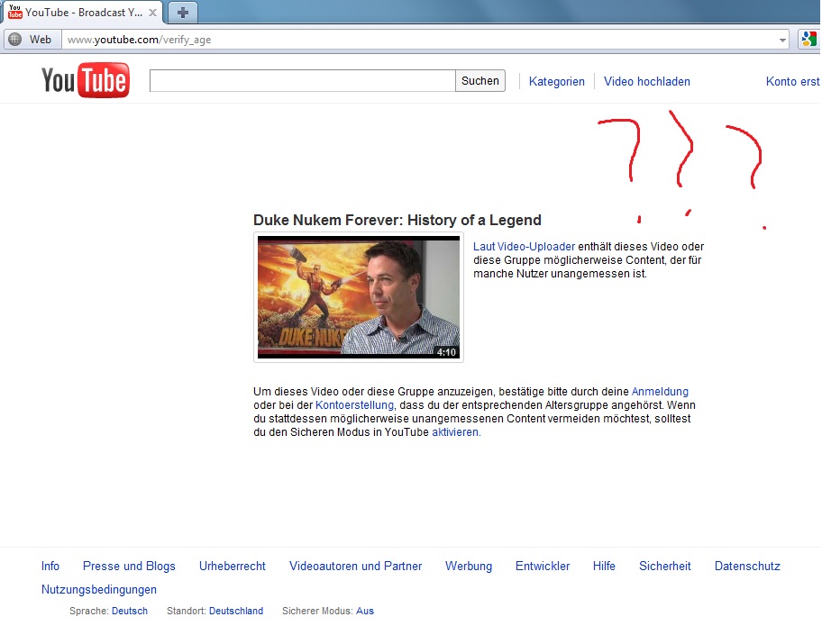The height and width of the screenshot is (644, 822).
Task: Select the YouTube - Broadcast browser tab
Action: click(83, 13)
